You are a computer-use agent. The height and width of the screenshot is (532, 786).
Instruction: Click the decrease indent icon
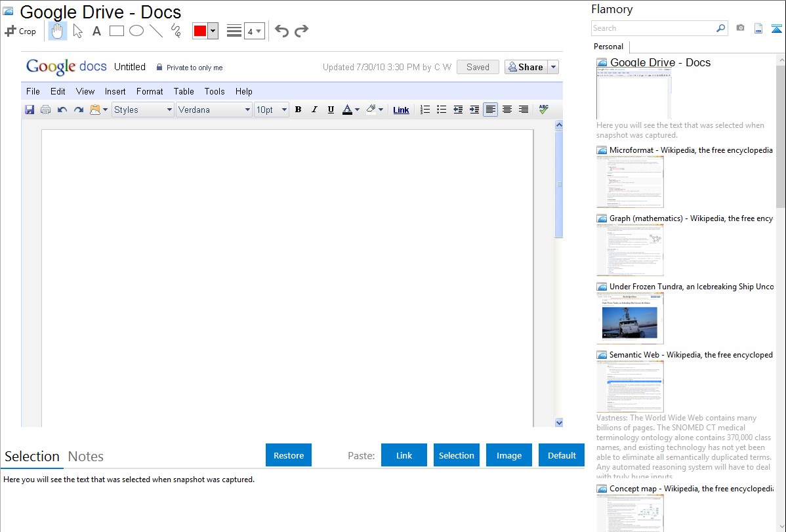click(458, 110)
